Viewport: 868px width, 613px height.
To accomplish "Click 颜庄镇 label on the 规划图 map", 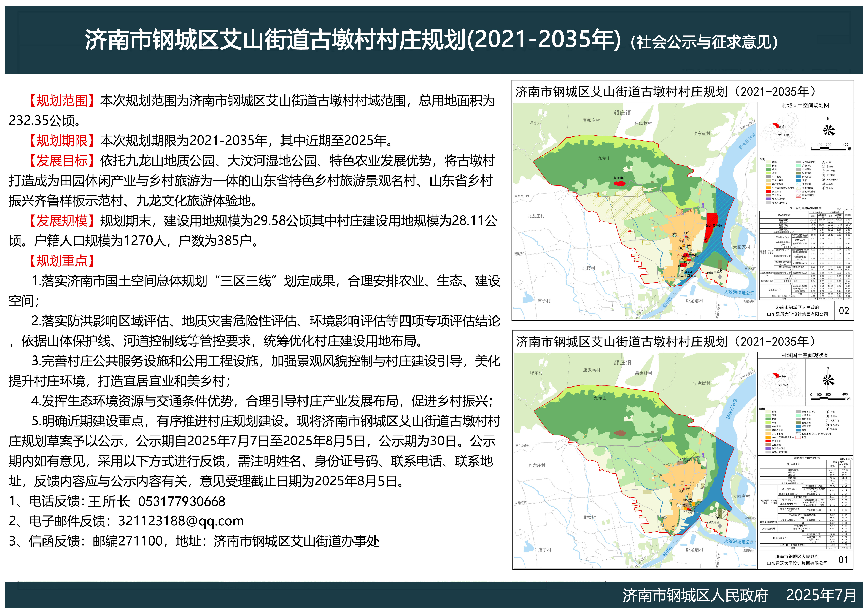I will pos(622,113).
